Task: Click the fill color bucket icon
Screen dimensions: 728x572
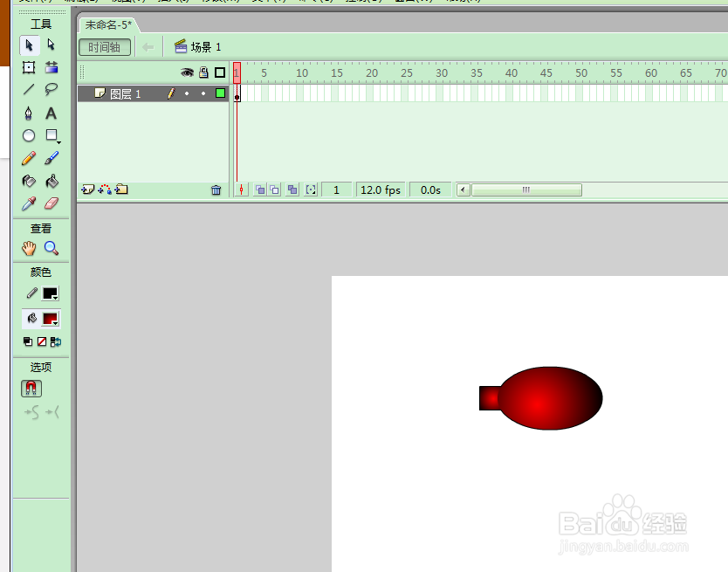Action: click(31, 318)
